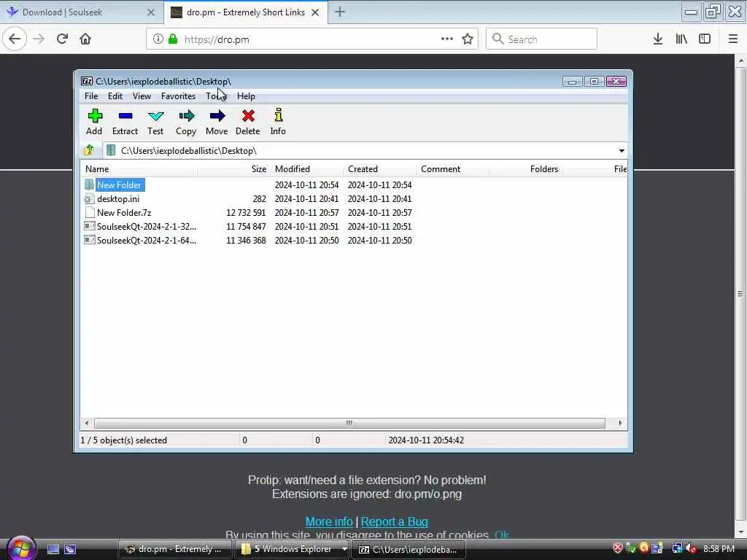Select New Folder.7z file name
The height and width of the screenshot is (560, 747).
124,212
